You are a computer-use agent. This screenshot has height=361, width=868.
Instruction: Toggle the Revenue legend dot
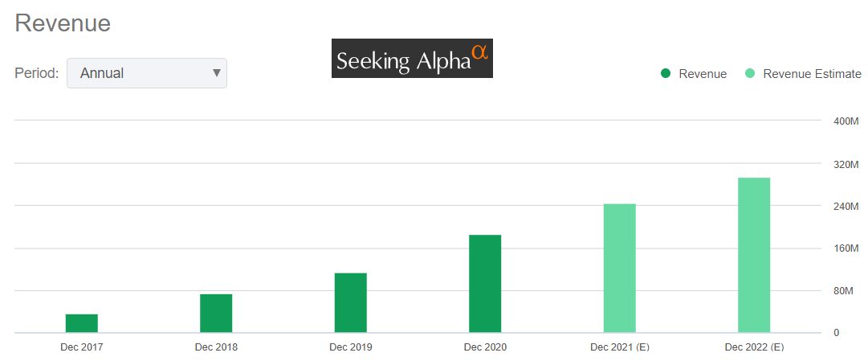click(665, 74)
